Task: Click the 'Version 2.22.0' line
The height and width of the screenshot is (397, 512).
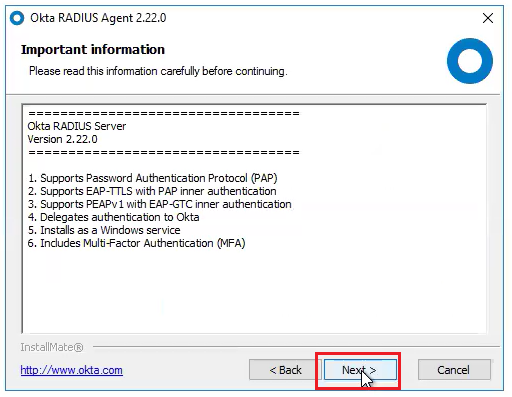Action: (x=62, y=139)
